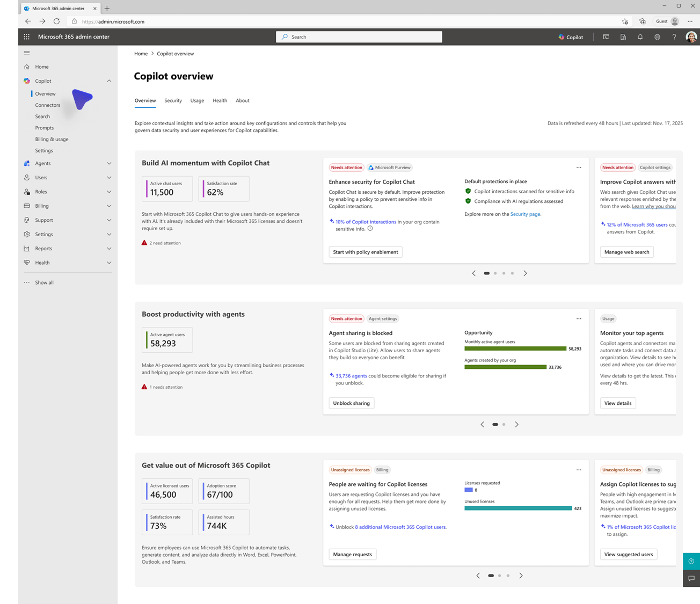This screenshot has width=700, height=604.
Task: Collapse the Copilot navigation group
Action: click(109, 81)
